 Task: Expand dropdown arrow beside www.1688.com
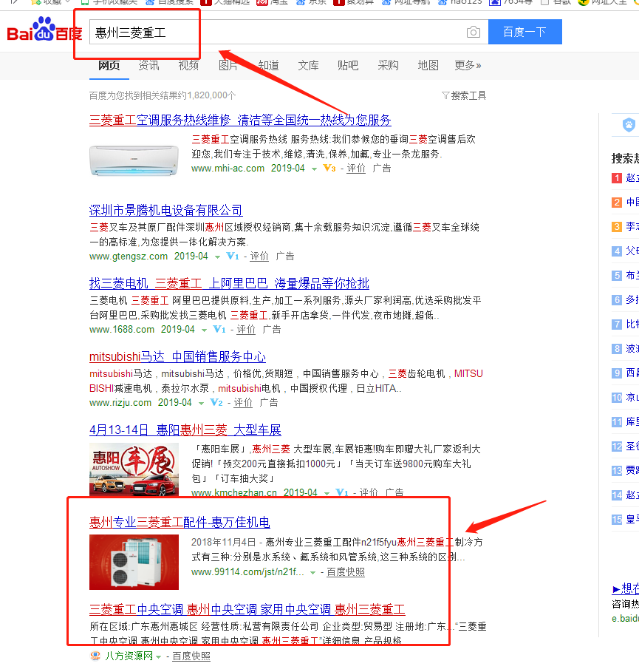[205, 330]
